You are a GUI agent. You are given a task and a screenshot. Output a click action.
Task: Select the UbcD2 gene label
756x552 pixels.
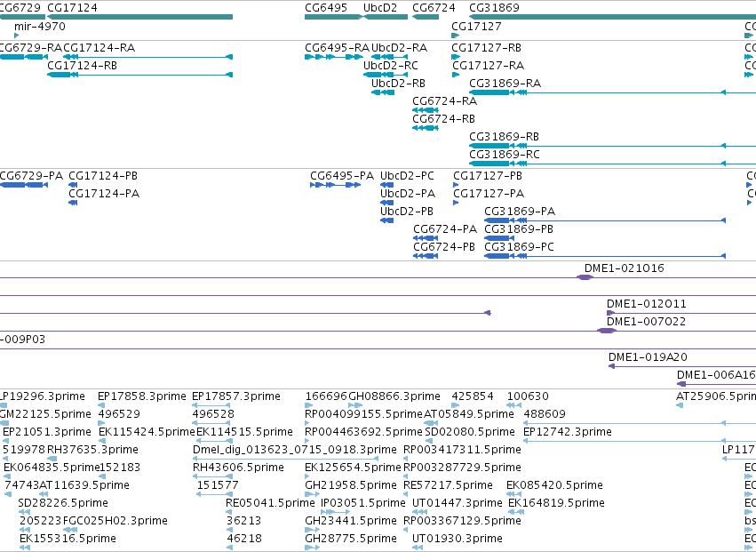[x=380, y=8]
